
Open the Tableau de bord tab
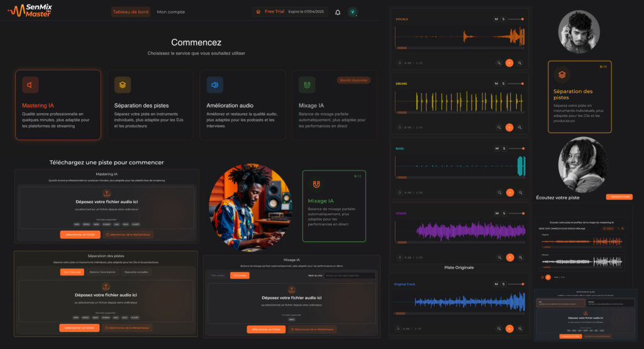click(131, 11)
